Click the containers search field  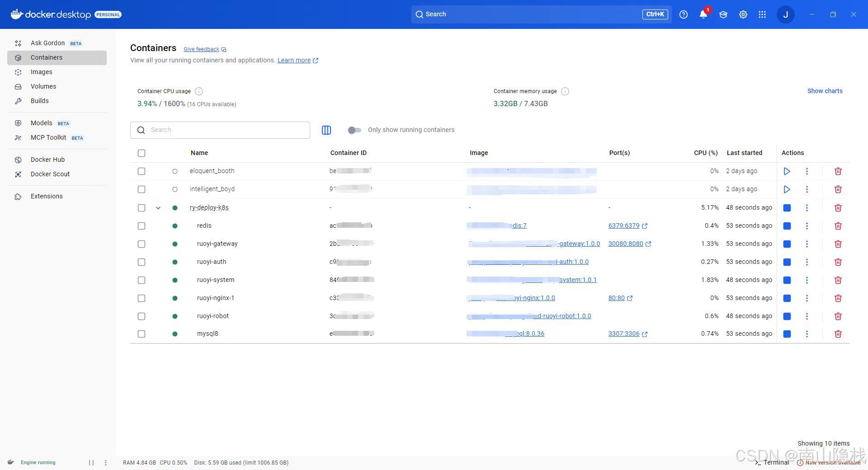[x=220, y=130]
